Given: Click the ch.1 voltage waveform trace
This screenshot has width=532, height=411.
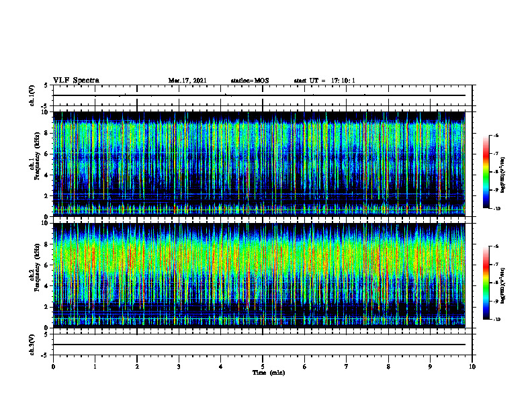Looking at the screenshot, I should pos(259,95).
